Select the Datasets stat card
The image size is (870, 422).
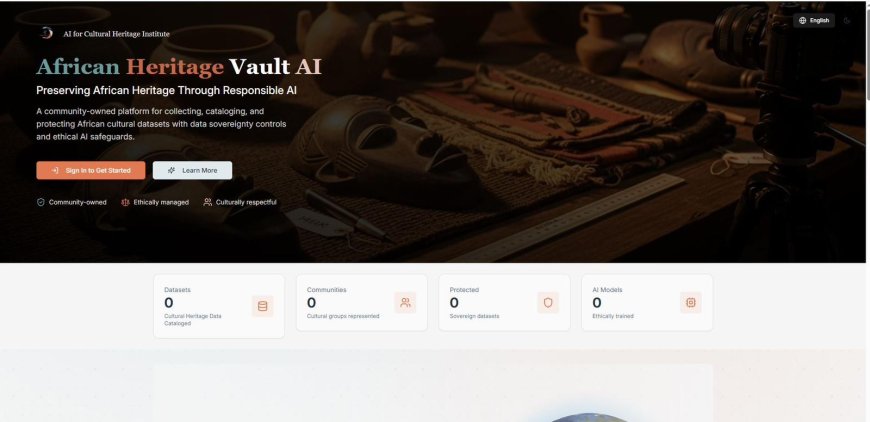coord(219,306)
